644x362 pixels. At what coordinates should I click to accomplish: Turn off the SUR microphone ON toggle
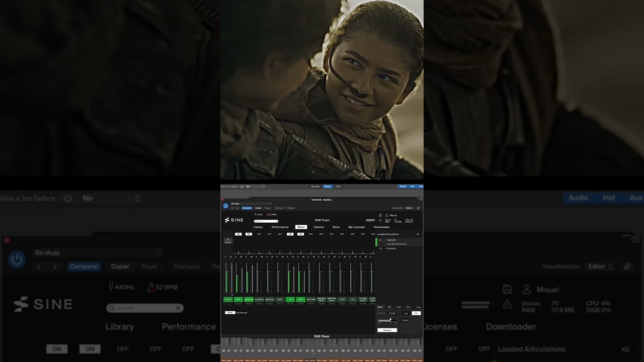300,234
